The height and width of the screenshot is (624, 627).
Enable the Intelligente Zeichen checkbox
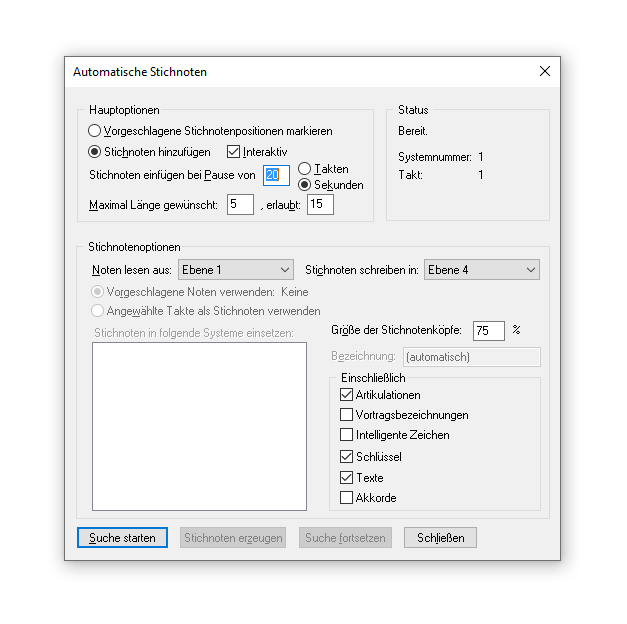(395, 435)
